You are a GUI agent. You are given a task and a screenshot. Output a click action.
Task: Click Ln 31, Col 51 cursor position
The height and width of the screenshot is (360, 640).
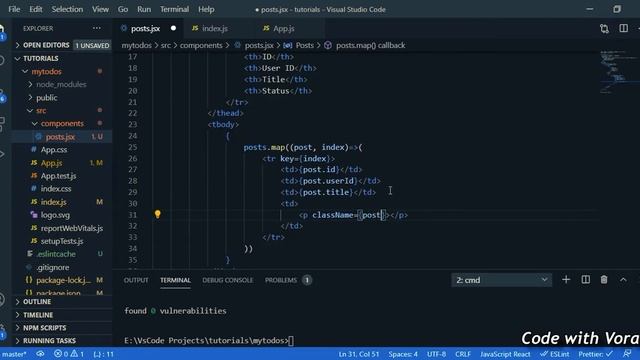pos(359,354)
